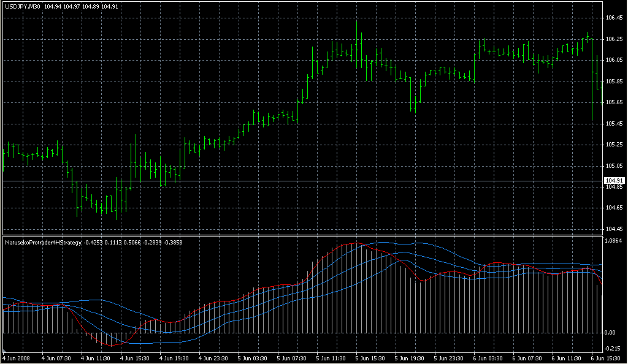Viewport: 628px width, 364px height.
Task: Select the 4 Jun 15:30 time marker
Action: 135,358
